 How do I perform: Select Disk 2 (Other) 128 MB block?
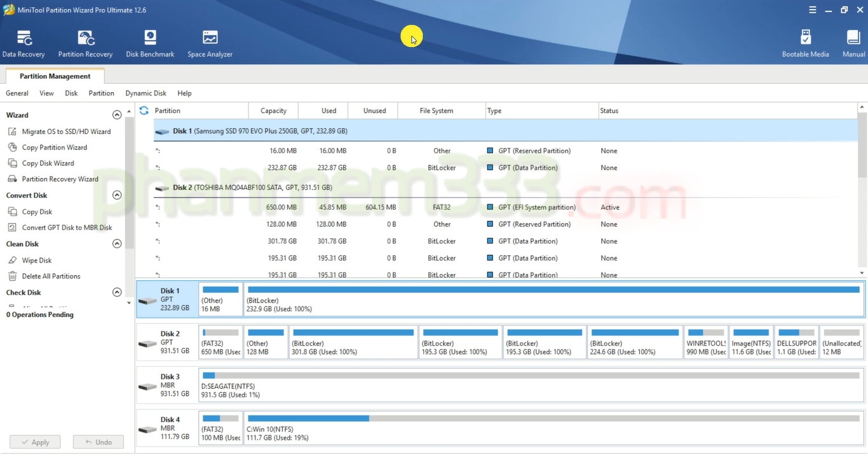(x=266, y=343)
